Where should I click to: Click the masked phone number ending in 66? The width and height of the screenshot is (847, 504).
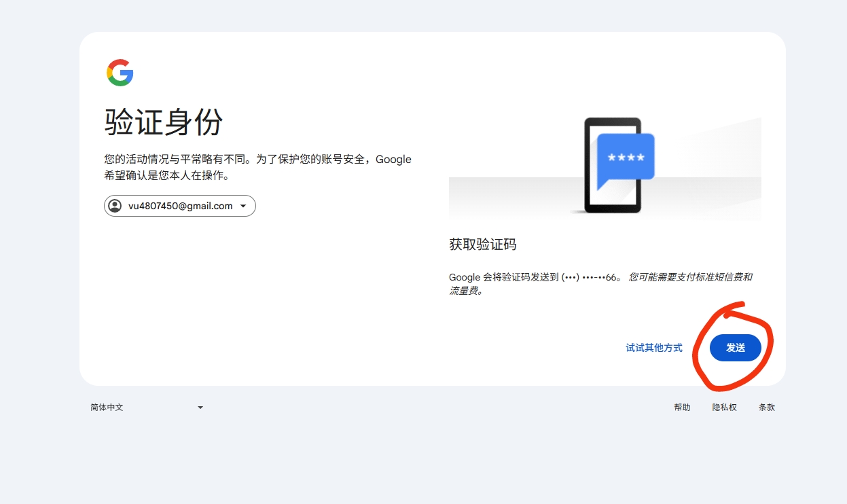click(x=590, y=277)
